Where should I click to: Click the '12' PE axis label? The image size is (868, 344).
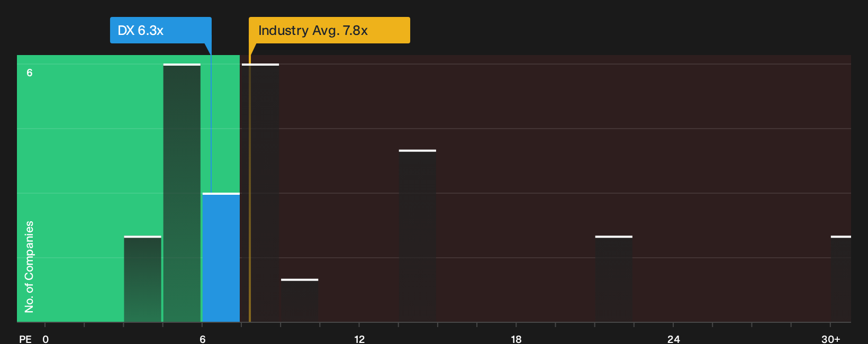click(x=359, y=339)
